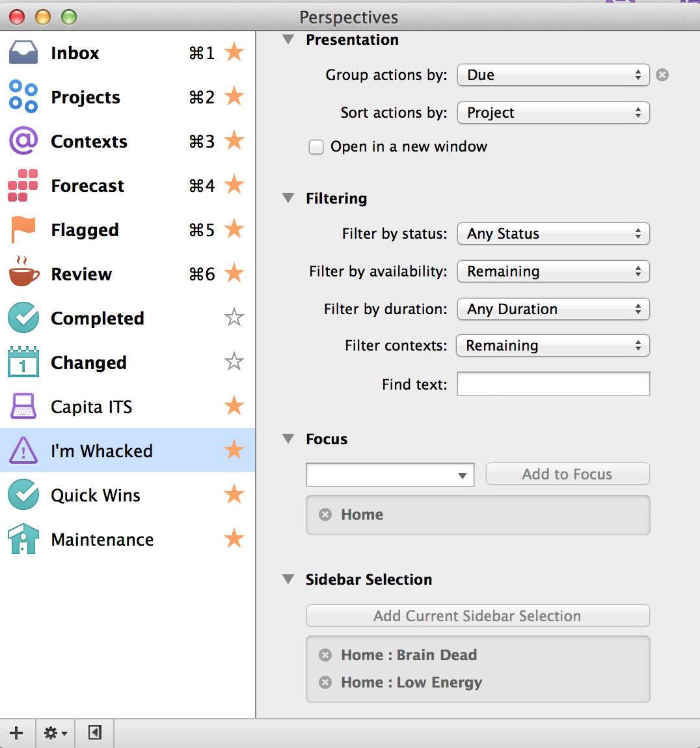Open Filter by status dropdown
This screenshot has height=748, width=700.
click(x=554, y=234)
